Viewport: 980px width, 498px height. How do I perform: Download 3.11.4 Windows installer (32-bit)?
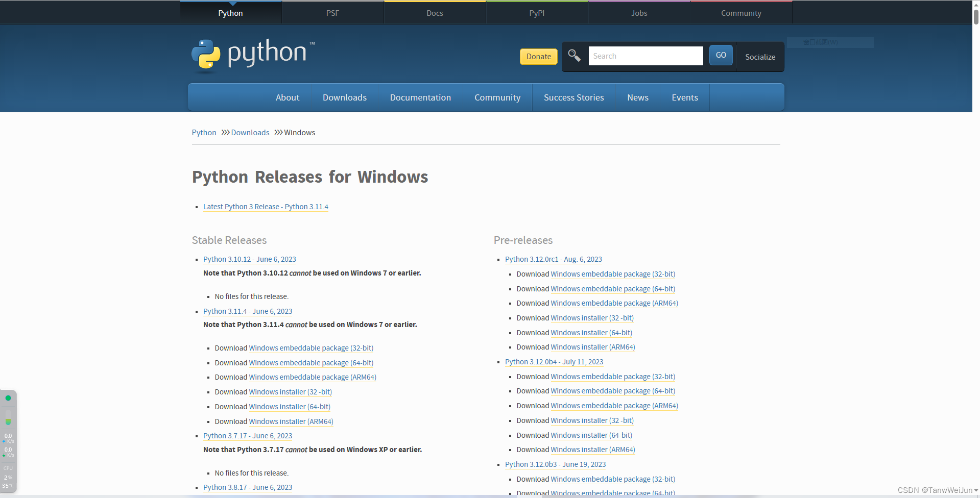291,392
